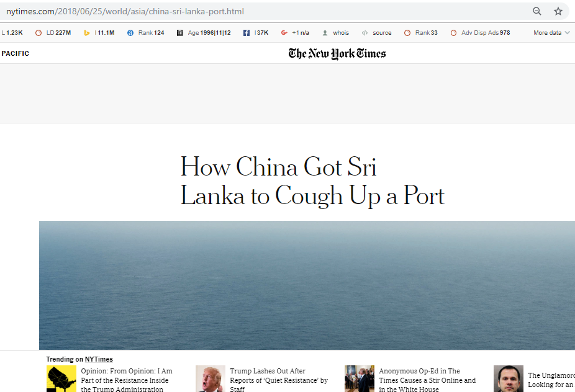Select the PACIFIC section label
Screen dimensions: 575x392
click(16, 53)
